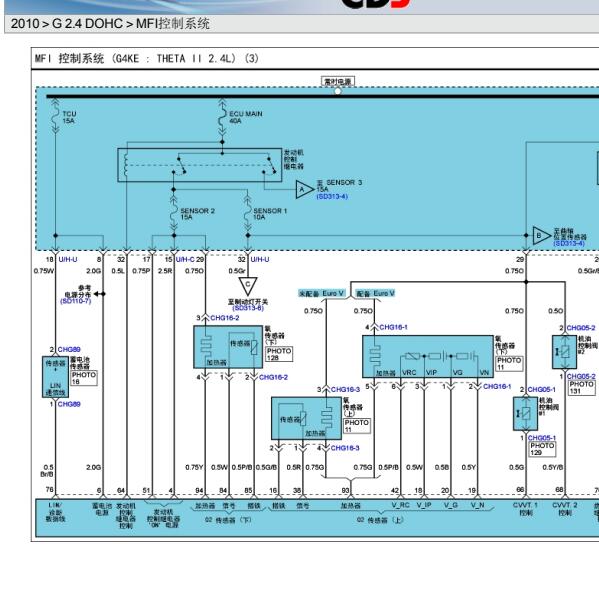
Task: Click the 0.5Y/B wire label
Action: click(553, 467)
